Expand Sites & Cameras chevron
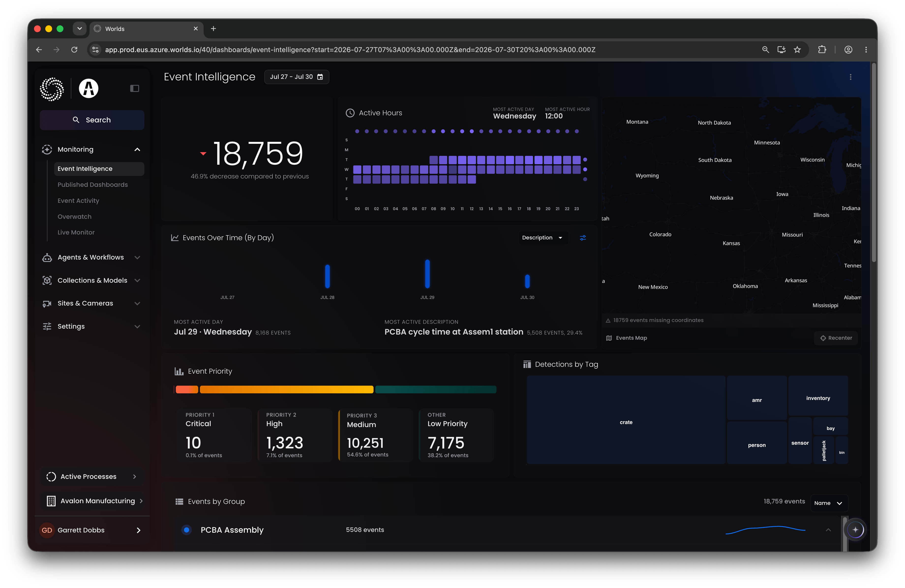This screenshot has height=588, width=905. pos(137,304)
